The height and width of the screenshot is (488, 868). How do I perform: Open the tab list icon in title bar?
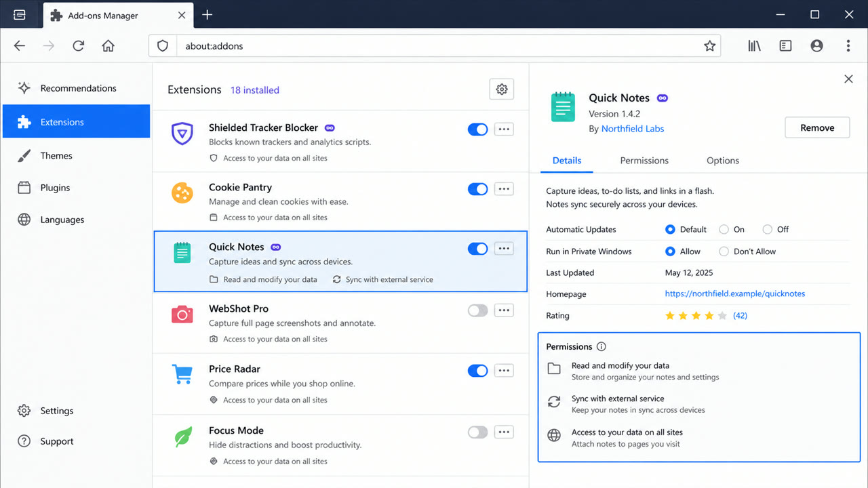click(19, 15)
